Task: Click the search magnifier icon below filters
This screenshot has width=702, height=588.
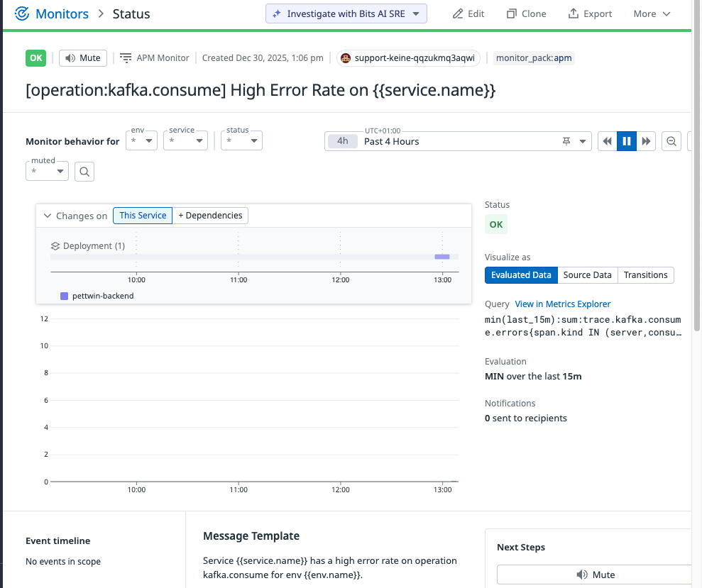Action: tap(84, 172)
